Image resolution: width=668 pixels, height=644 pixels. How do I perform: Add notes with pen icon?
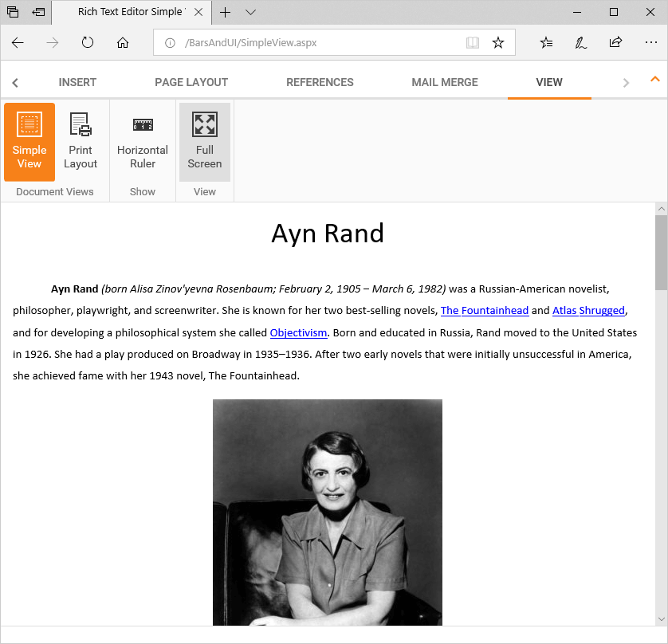coord(580,42)
